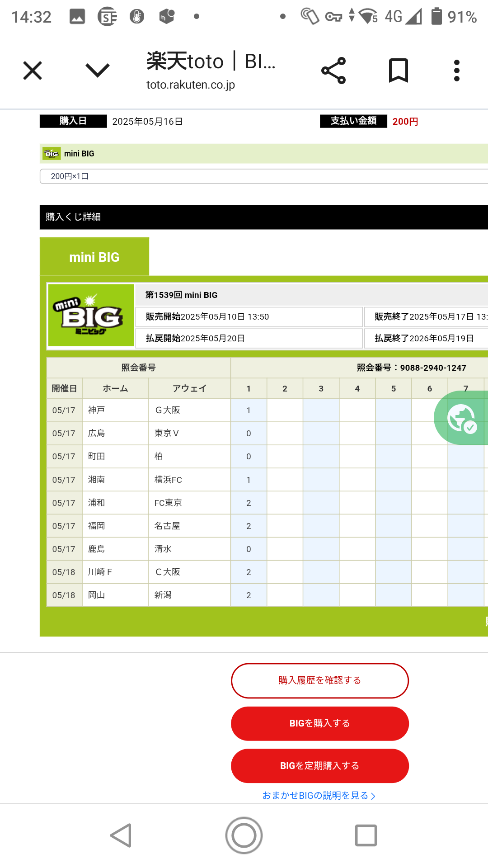Open the three-dot overflow menu
488x868 pixels.
coord(457,71)
